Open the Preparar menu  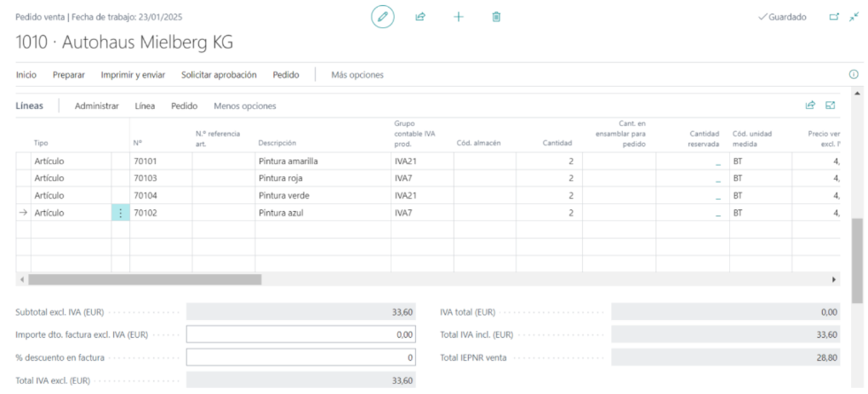(69, 75)
